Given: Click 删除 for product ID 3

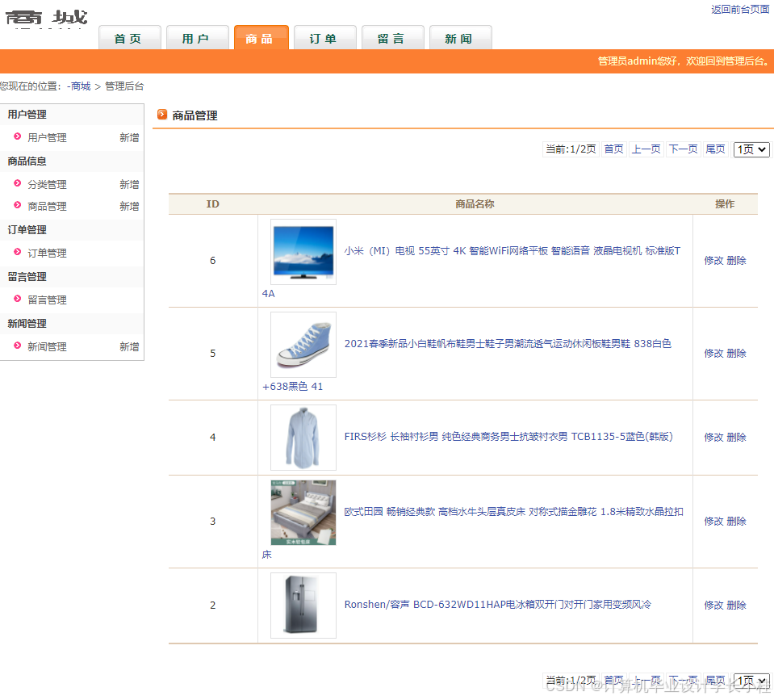Looking at the screenshot, I should pos(736,522).
